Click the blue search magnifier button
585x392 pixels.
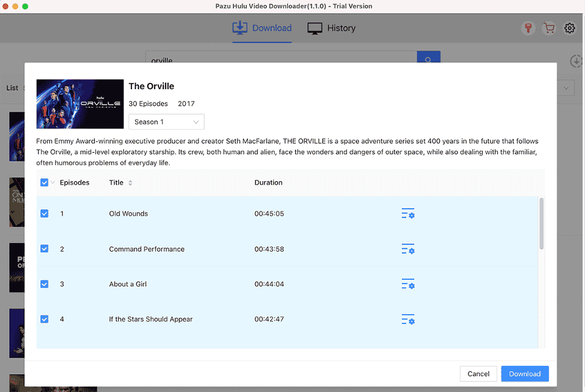pyautogui.click(x=428, y=60)
